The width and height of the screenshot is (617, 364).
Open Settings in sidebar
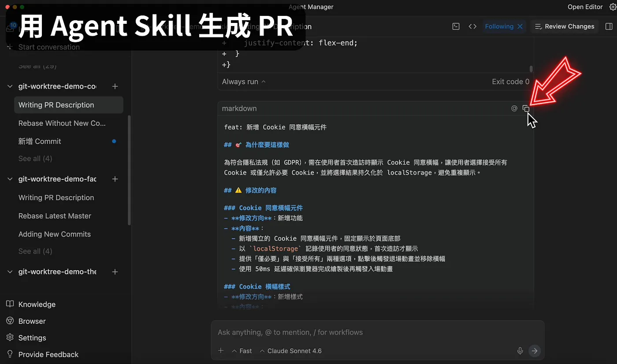point(32,338)
